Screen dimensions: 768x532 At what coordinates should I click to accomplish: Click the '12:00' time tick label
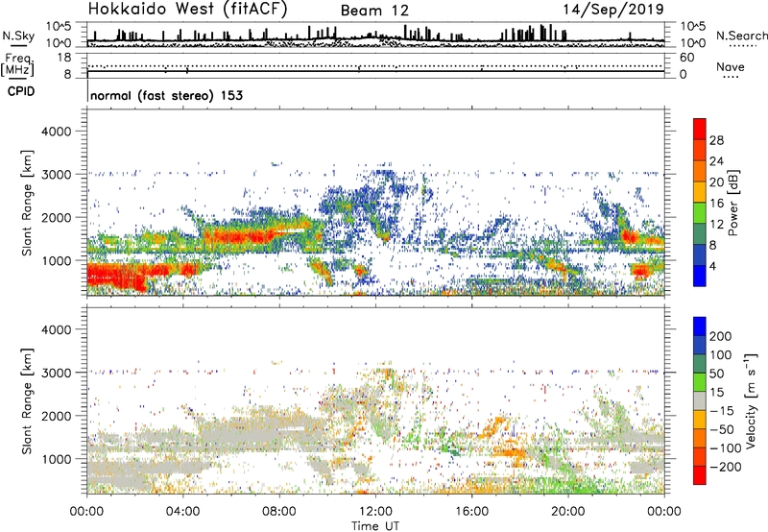(x=375, y=512)
